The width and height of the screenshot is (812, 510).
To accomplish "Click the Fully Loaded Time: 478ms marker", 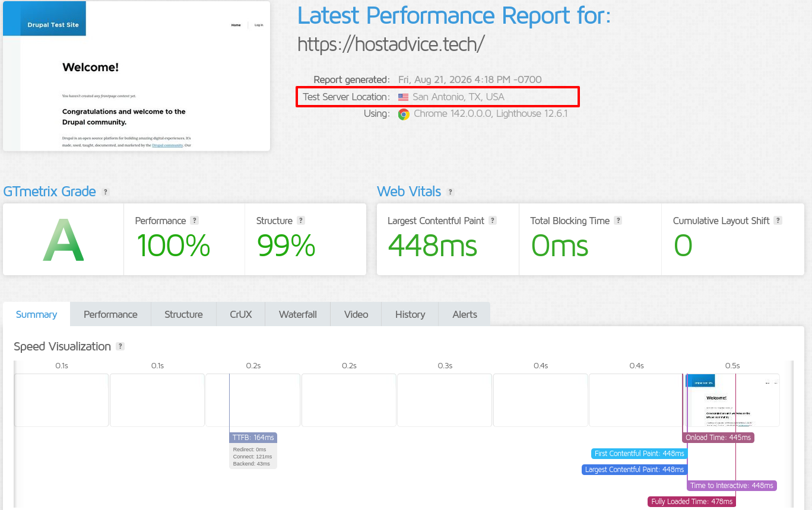I will pyautogui.click(x=692, y=502).
